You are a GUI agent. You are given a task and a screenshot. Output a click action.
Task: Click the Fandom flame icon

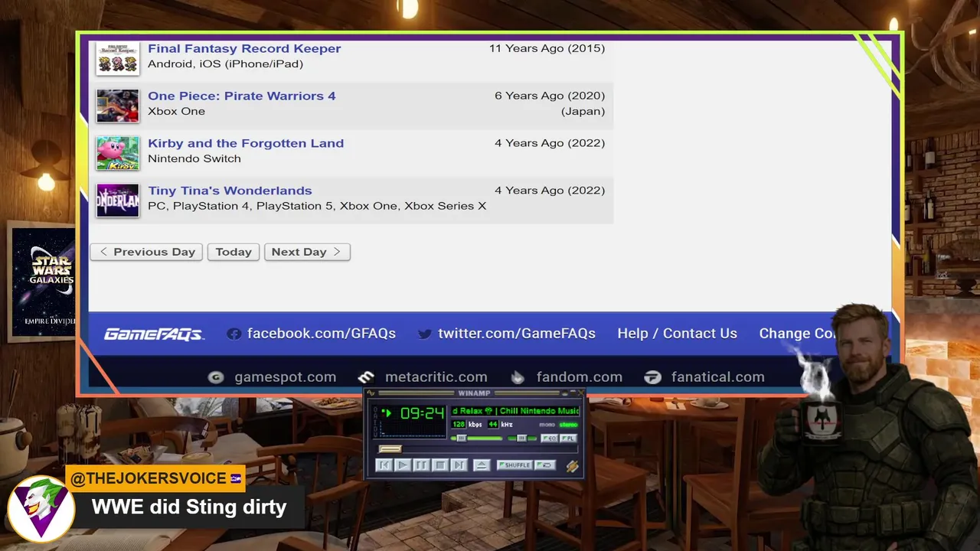518,377
